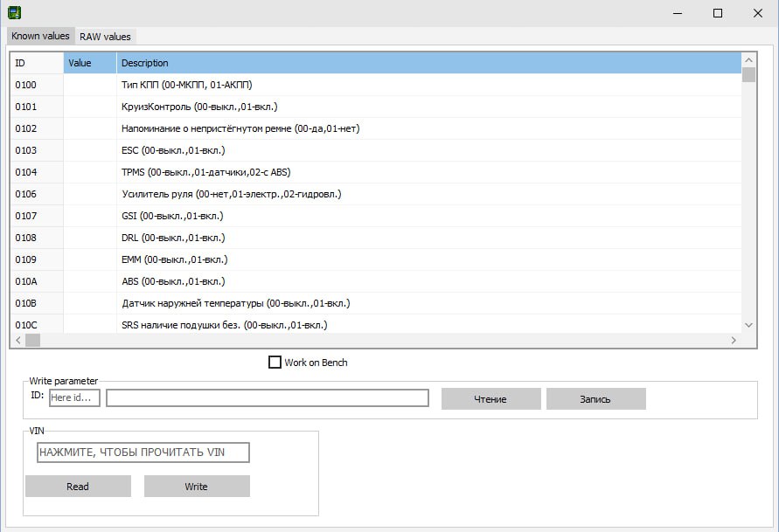Focus the parameter ID input field
Viewport: 779px width, 532px height.
(x=74, y=398)
